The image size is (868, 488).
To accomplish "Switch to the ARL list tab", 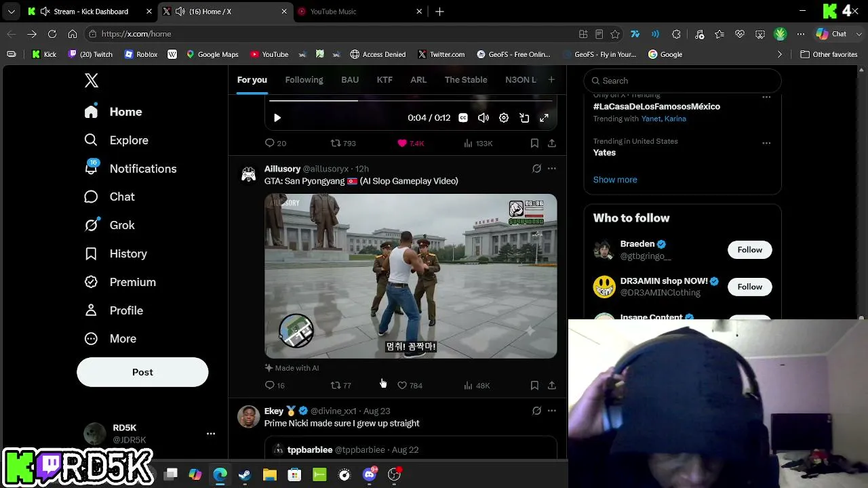I will coord(418,80).
